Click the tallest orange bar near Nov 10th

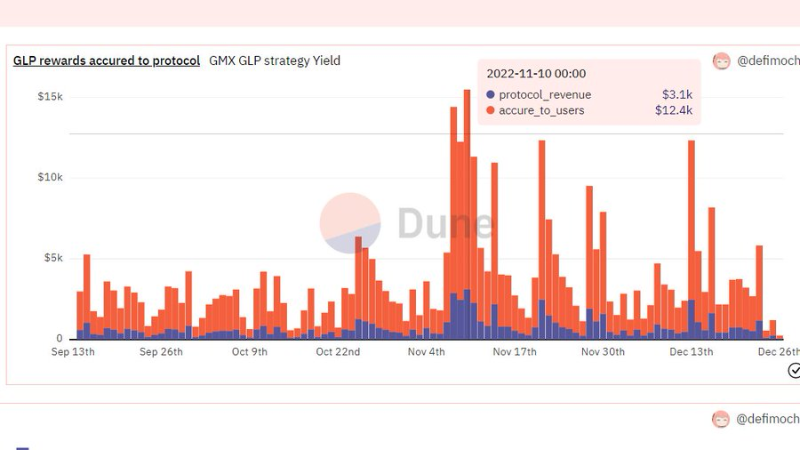pos(467,189)
